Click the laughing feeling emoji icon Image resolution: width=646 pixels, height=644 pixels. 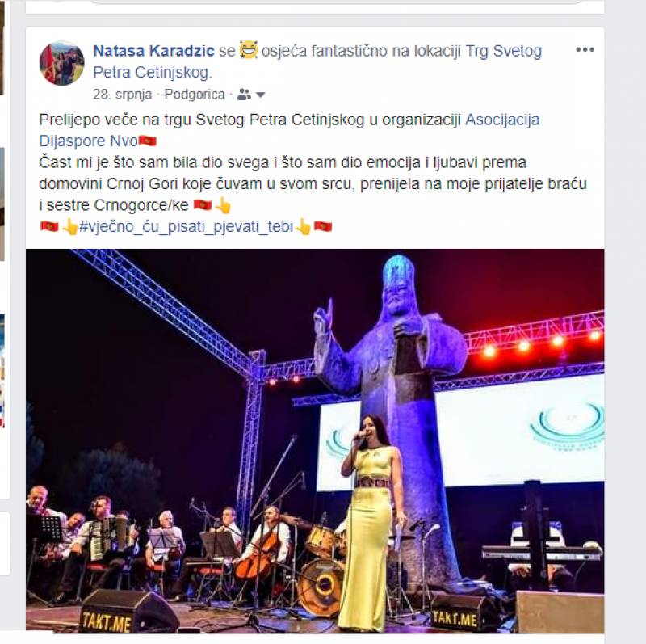(248, 50)
